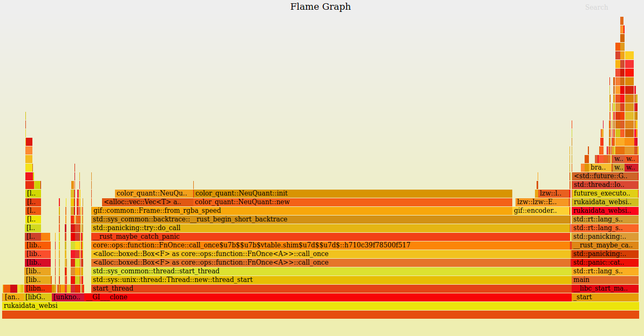The height and width of the screenshot is (336, 644).
Task: Click the <std::future::G.. frame
Action: pyautogui.click(x=605, y=177)
